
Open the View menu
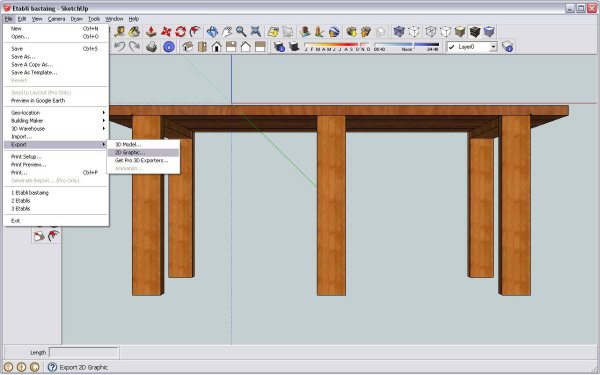tap(37, 19)
